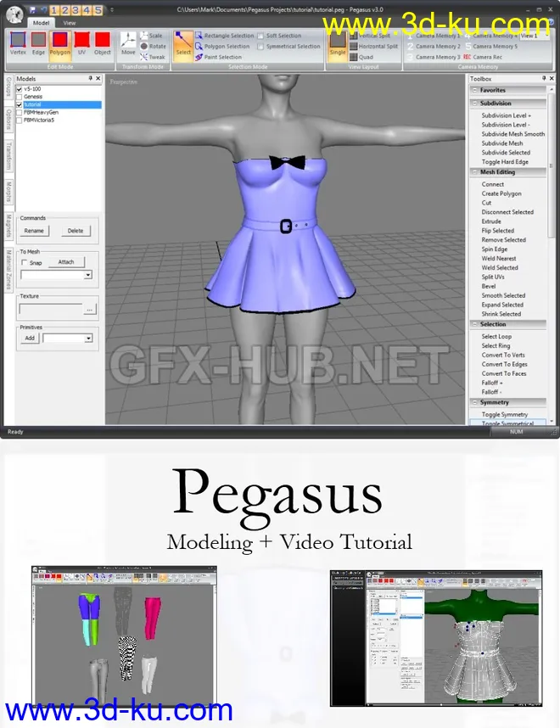Recall Camera Memory 5
This screenshot has width=560, height=728.
[490, 46]
